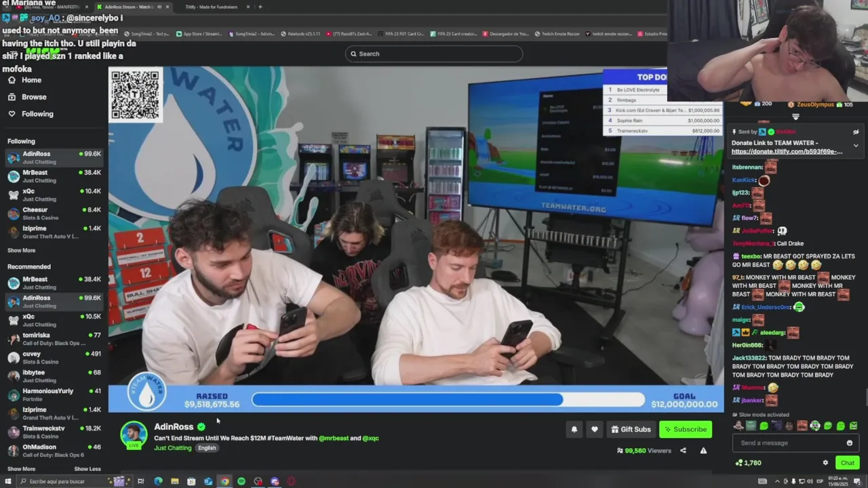Open App Store / Streaml bookmark
868x488 pixels.
[199, 34]
